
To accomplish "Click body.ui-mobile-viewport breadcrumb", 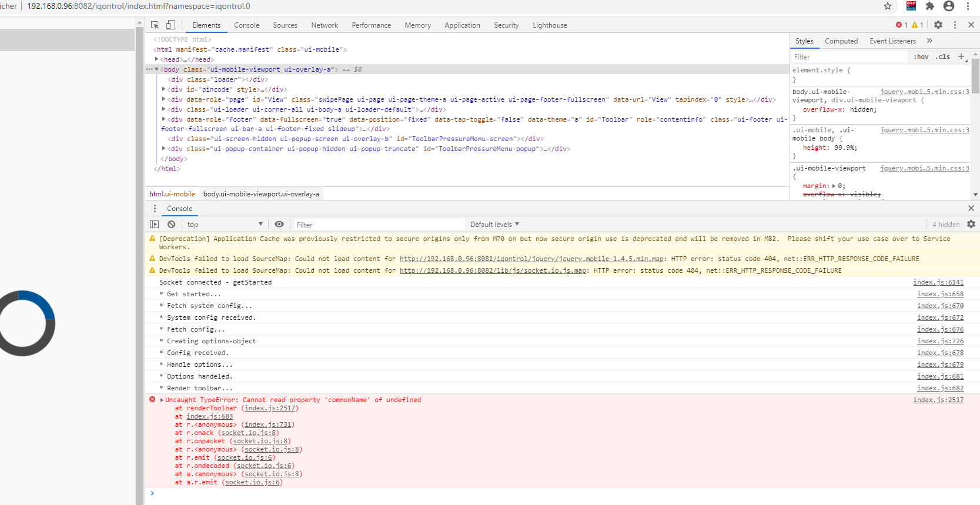I will point(261,194).
